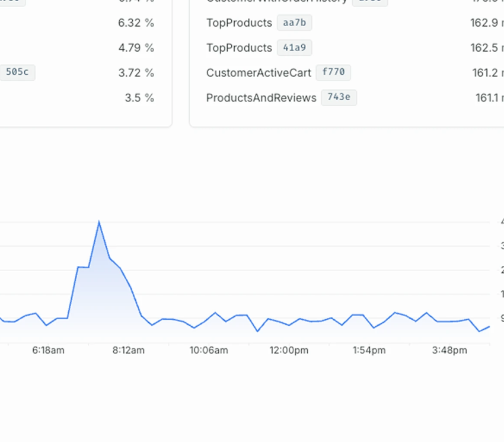Click the aa7b hash badge

pyautogui.click(x=294, y=23)
